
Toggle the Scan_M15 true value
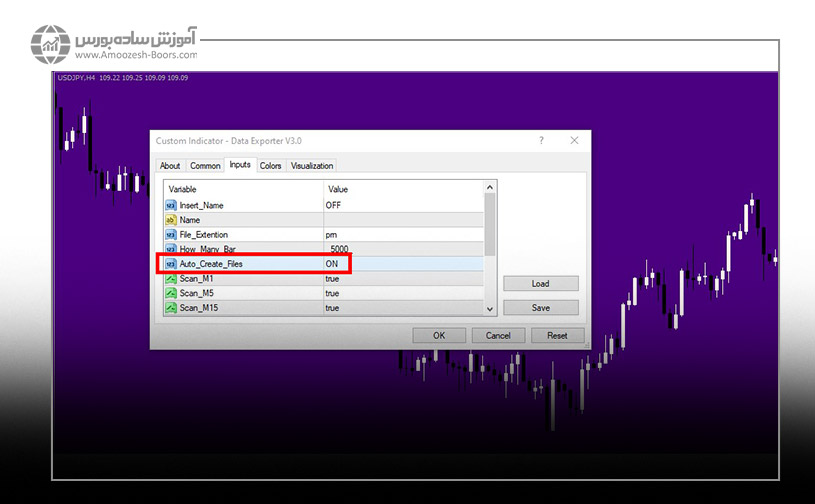pos(332,308)
